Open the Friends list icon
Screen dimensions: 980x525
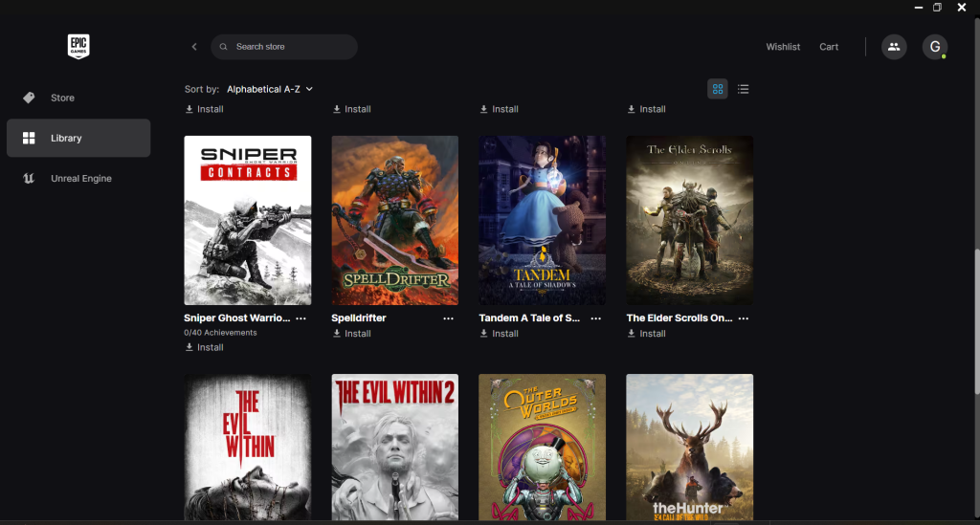(x=894, y=47)
